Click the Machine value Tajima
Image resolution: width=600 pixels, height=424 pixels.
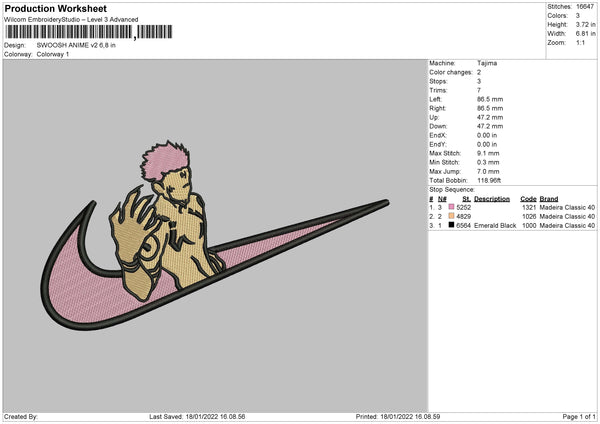coord(487,63)
